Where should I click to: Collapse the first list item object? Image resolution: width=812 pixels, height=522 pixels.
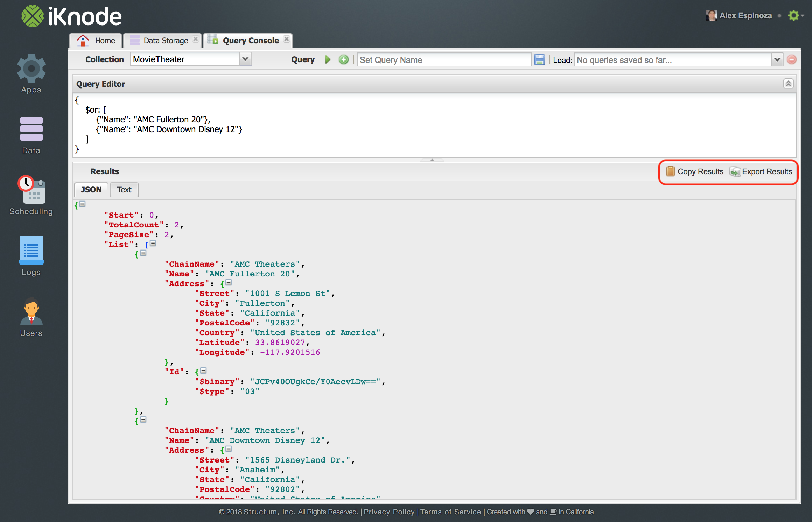click(143, 253)
